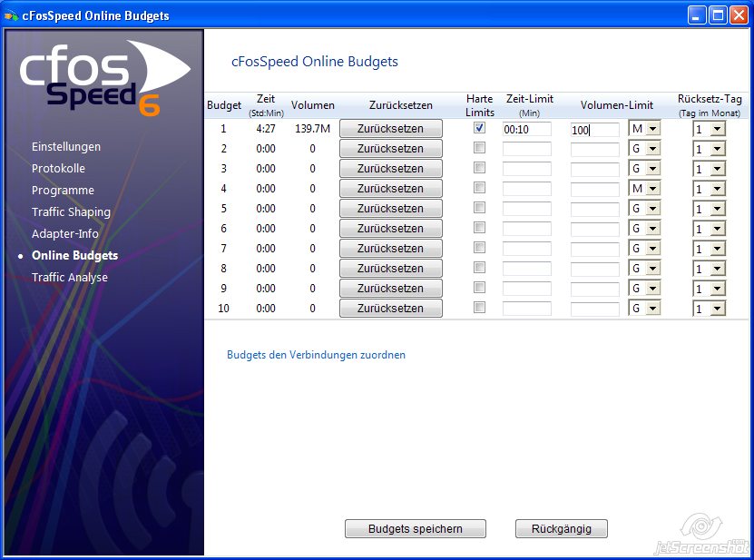Expand Rücksetz-Tag dropdown in budget 6 row
754x560 pixels.
pyautogui.click(x=710, y=229)
